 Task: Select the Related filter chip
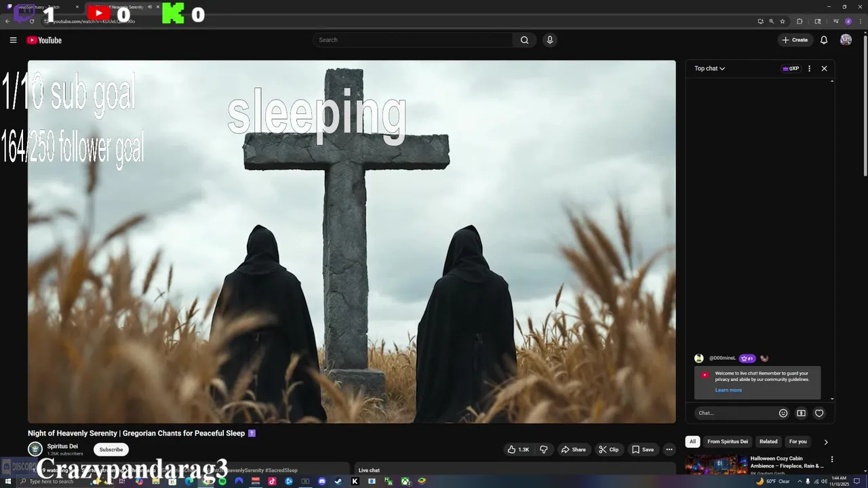[x=768, y=442]
